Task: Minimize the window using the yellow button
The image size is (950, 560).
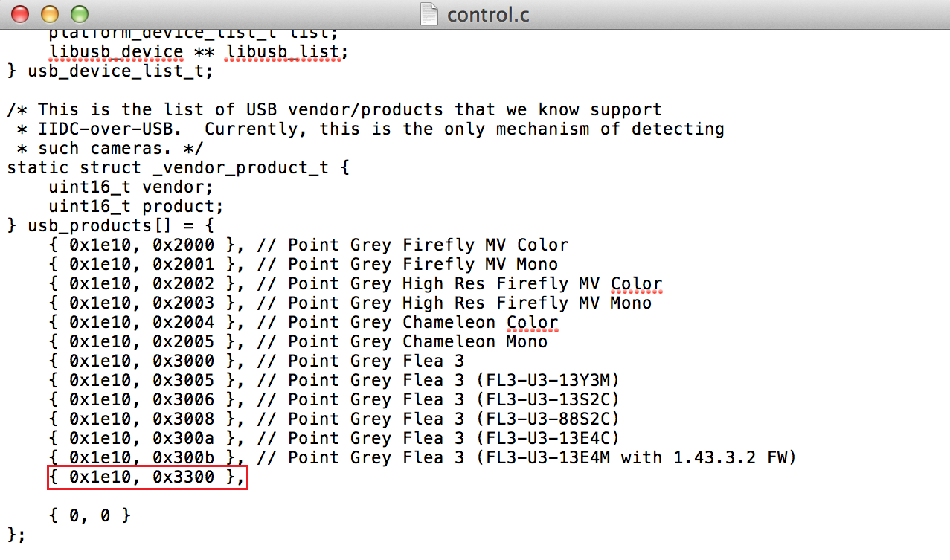Action: click(x=49, y=14)
